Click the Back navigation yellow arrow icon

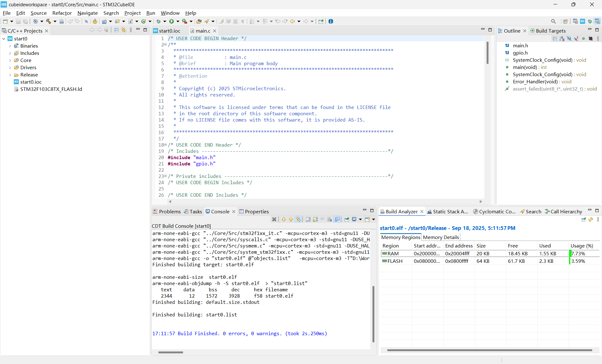tap(293, 21)
